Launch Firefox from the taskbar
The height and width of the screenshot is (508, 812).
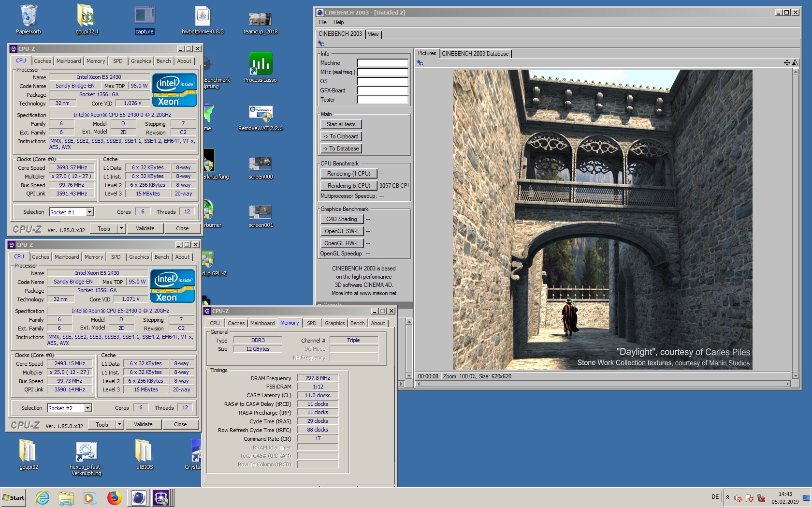pyautogui.click(x=115, y=497)
